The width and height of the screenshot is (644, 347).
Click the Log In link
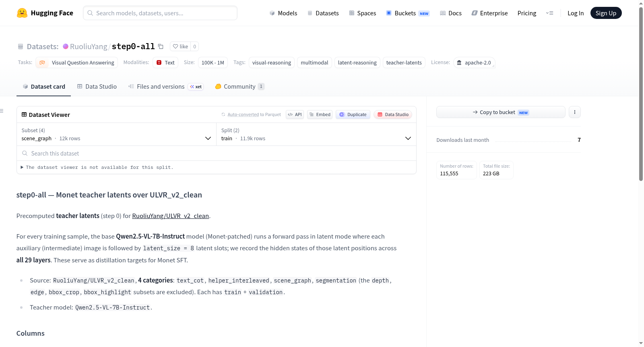[576, 13]
